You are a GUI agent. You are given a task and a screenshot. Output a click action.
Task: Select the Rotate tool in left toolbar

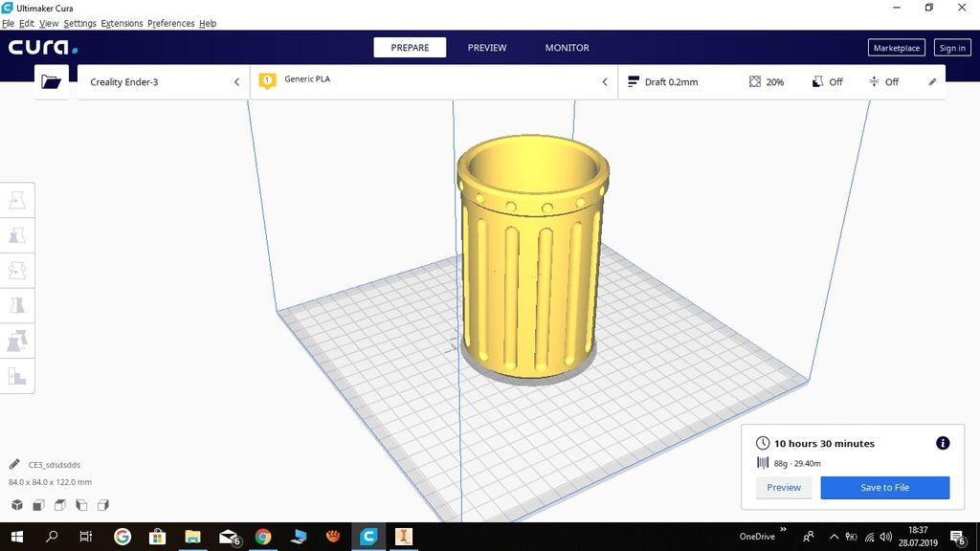click(x=17, y=271)
